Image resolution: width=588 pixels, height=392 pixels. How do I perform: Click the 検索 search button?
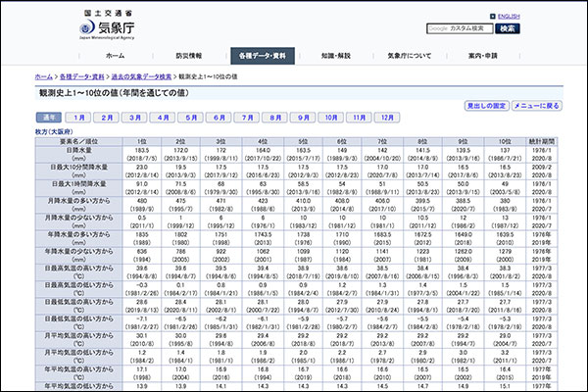pyautogui.click(x=508, y=28)
